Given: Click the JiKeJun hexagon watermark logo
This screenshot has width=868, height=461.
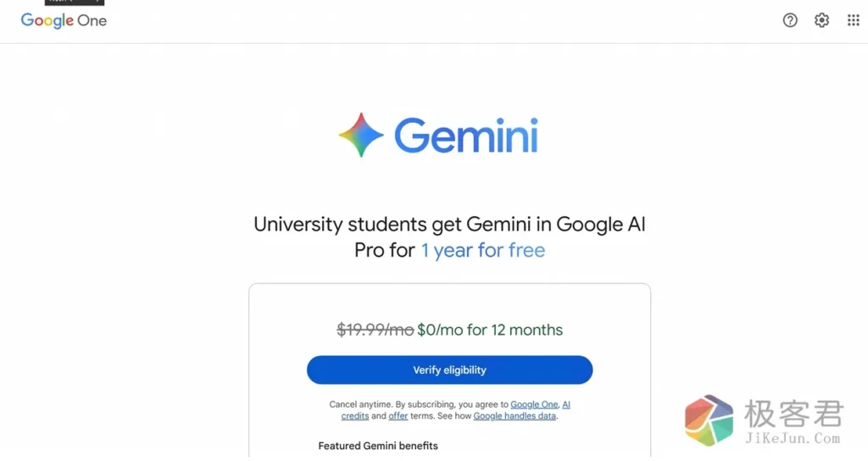Looking at the screenshot, I should [709, 421].
